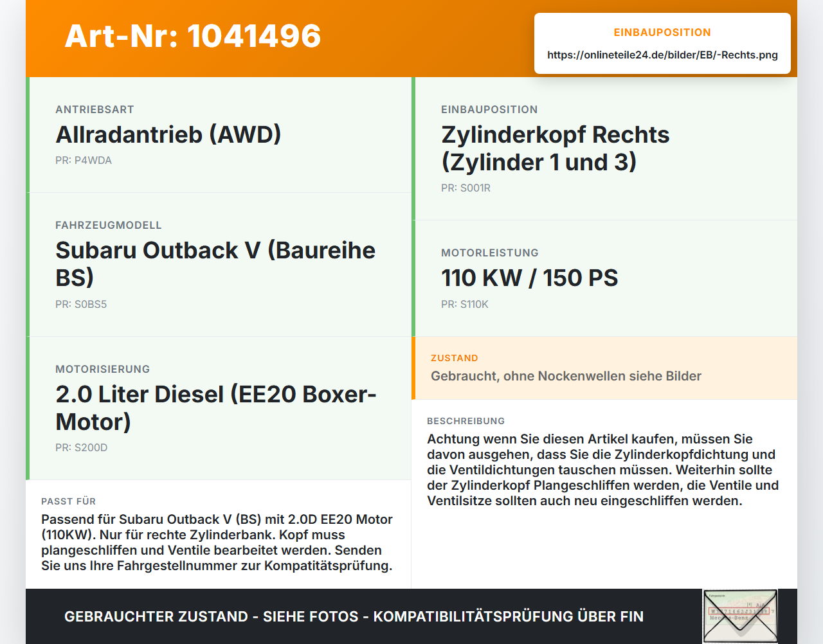Click the PR: S0BS5 code
This screenshot has height=644, width=823.
coord(81,304)
